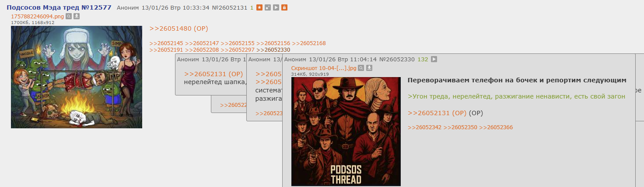Add thread to favorites with star icon

[259, 8]
